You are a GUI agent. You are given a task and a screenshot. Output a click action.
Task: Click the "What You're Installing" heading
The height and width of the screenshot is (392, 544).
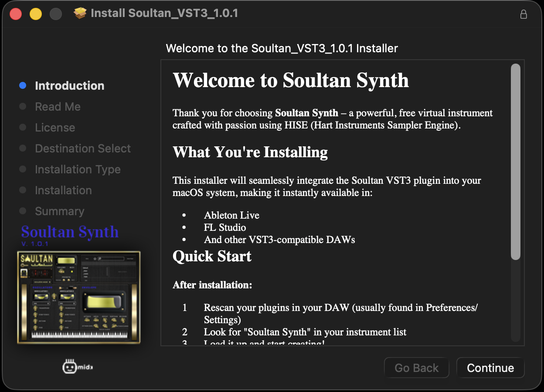[250, 152]
